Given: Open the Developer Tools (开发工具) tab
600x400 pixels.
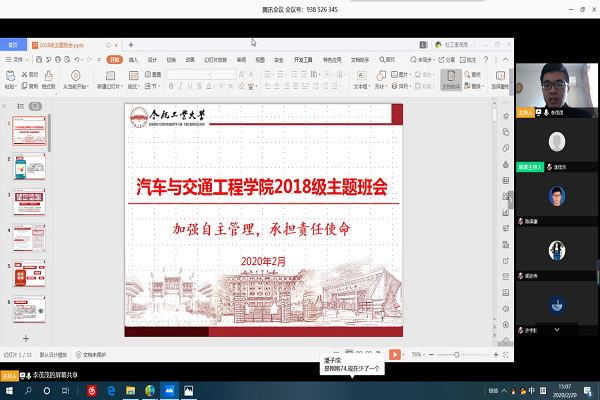Looking at the screenshot, I should [303, 60].
